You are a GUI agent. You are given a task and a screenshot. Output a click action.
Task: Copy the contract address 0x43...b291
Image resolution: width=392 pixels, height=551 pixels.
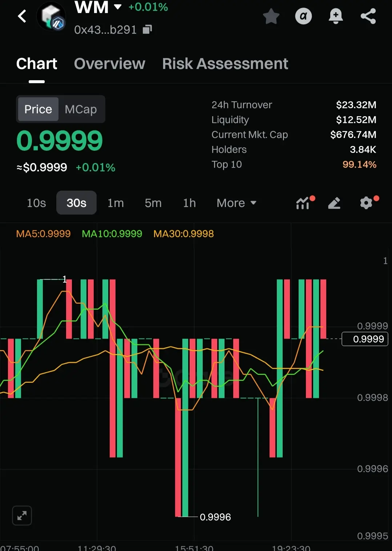147,29
